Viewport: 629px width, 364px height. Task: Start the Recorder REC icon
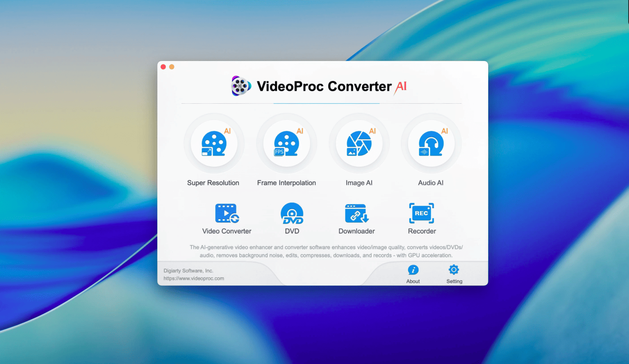(x=422, y=213)
